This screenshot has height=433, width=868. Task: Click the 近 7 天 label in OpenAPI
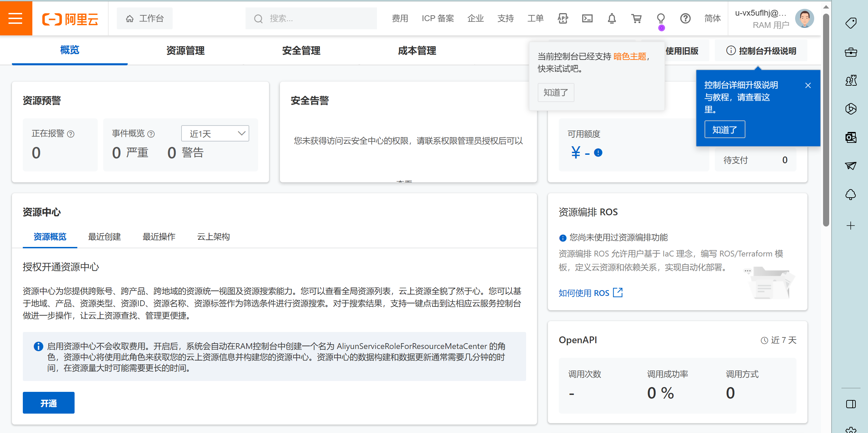coord(784,340)
